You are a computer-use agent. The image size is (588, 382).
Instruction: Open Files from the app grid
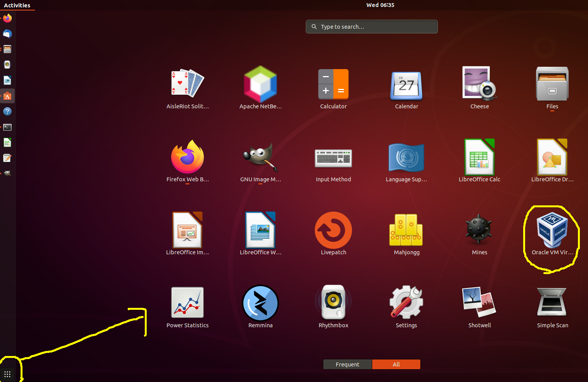pyautogui.click(x=552, y=89)
